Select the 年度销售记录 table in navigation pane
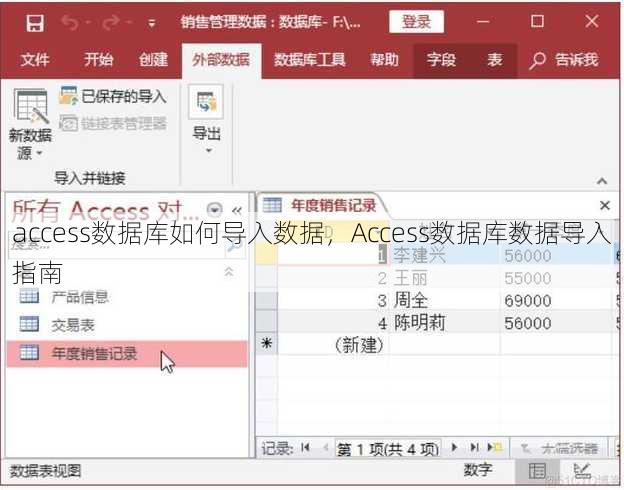The image size is (624, 490). 127,353
